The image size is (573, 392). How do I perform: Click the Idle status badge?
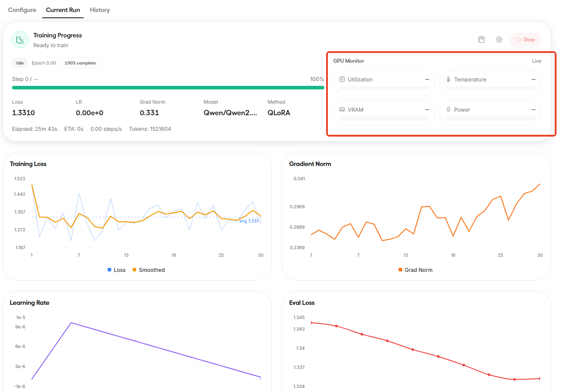coord(20,63)
